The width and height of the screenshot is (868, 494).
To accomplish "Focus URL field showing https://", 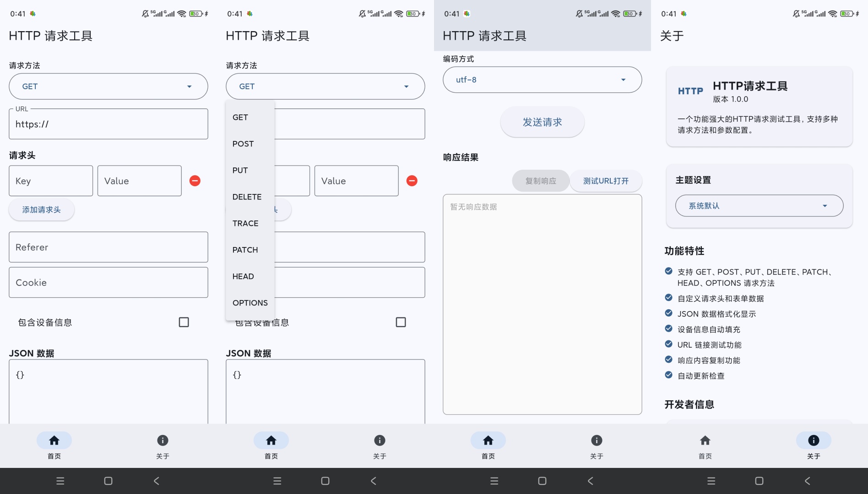I will pyautogui.click(x=108, y=124).
